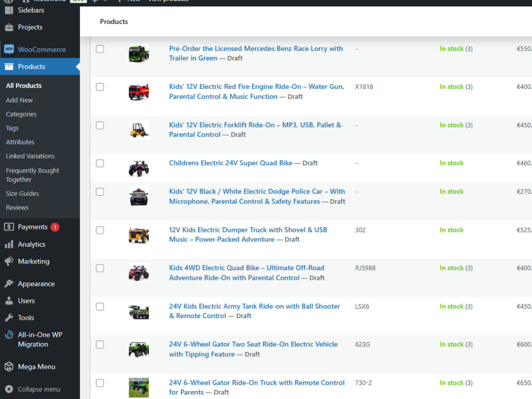Open Frequently Bought Together settings
Viewport: 532px width, 399px height.
click(x=32, y=174)
